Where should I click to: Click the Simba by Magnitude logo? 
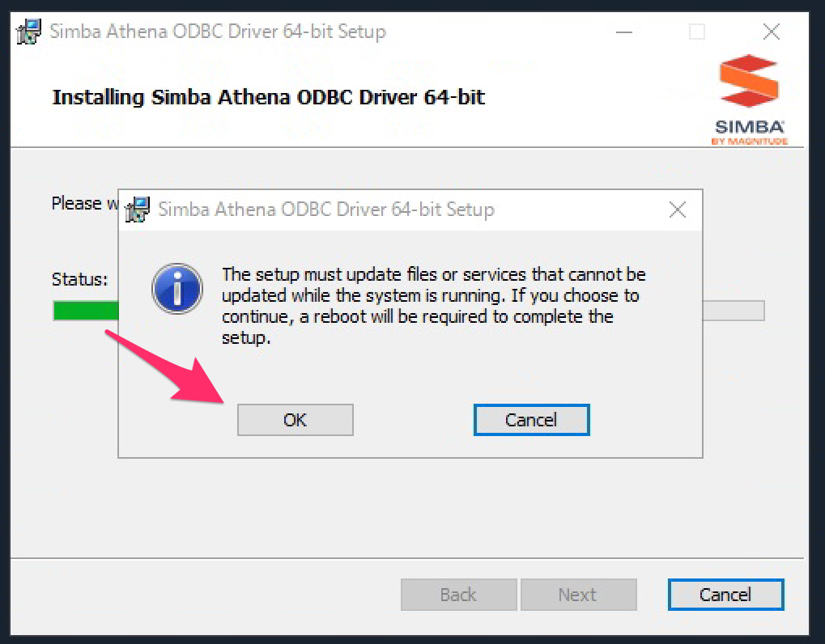pyautogui.click(x=748, y=98)
